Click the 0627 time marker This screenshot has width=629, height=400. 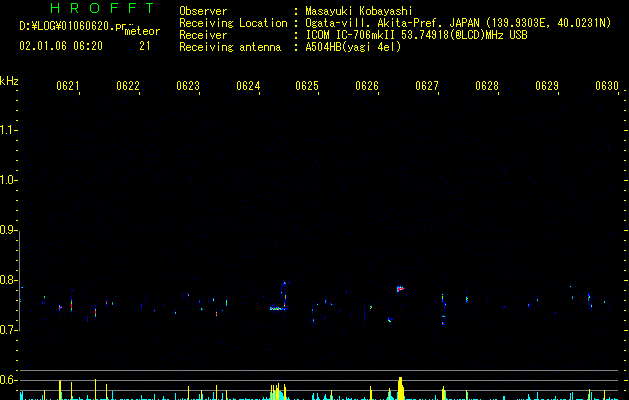tap(427, 86)
